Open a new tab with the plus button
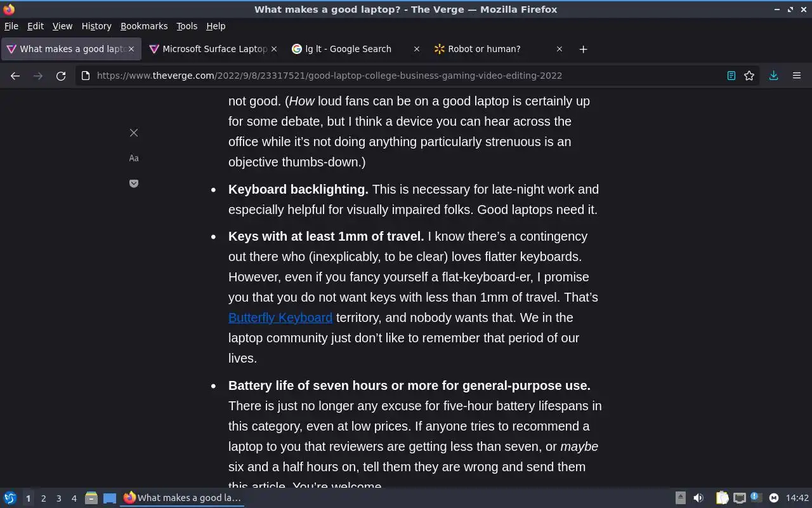 pos(583,49)
